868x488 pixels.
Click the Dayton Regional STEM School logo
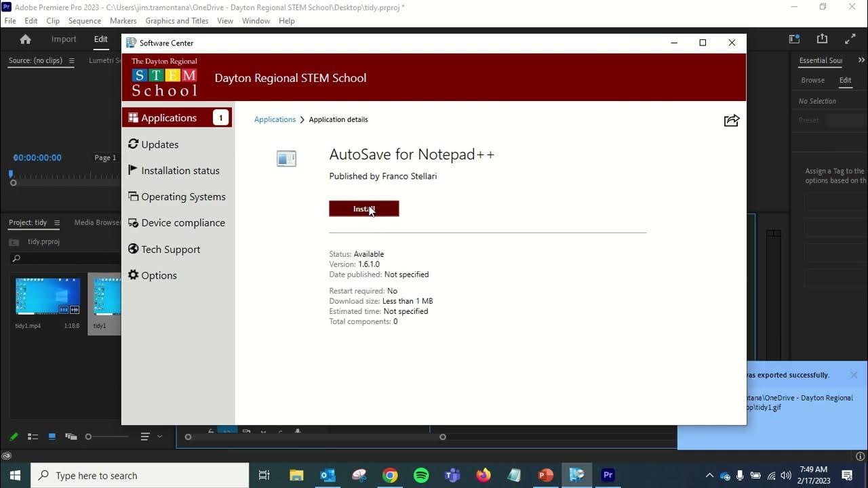tap(165, 77)
